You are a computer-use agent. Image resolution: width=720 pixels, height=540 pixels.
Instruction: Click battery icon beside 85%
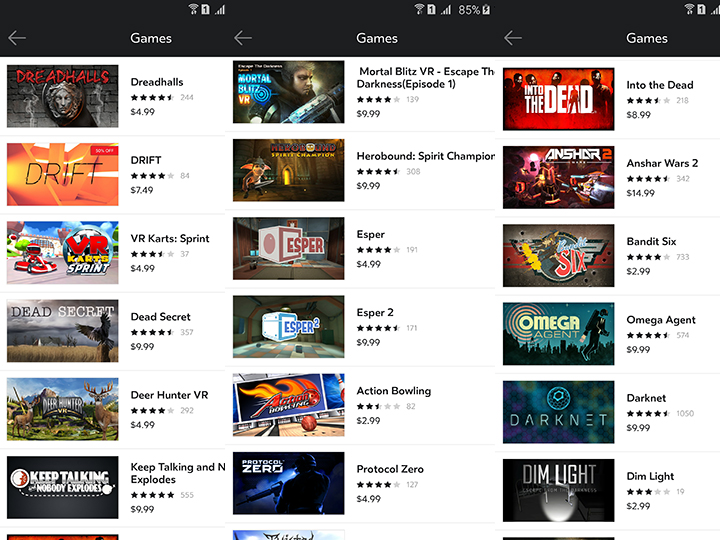[486, 9]
